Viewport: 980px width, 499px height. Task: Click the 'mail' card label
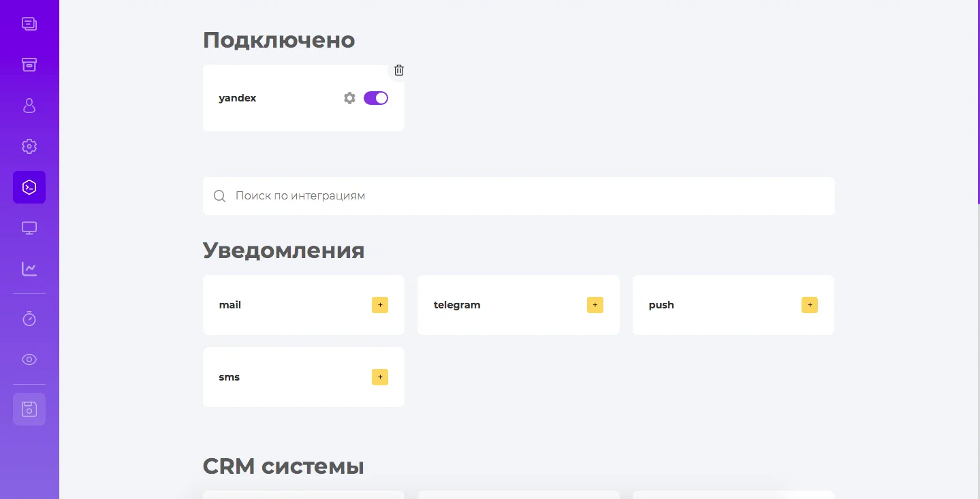click(x=230, y=305)
